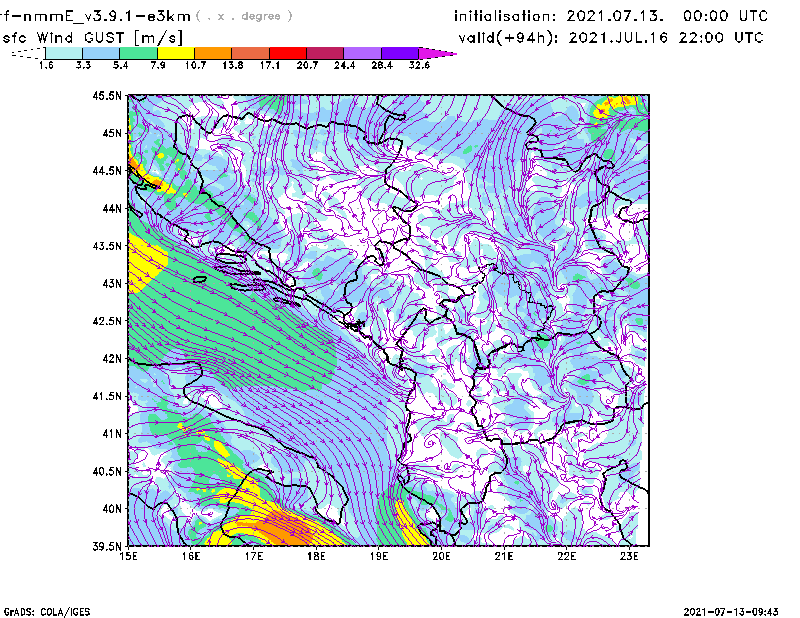
Task: Click the violet 28.4–32.6 legend swatch
Action: [400, 53]
